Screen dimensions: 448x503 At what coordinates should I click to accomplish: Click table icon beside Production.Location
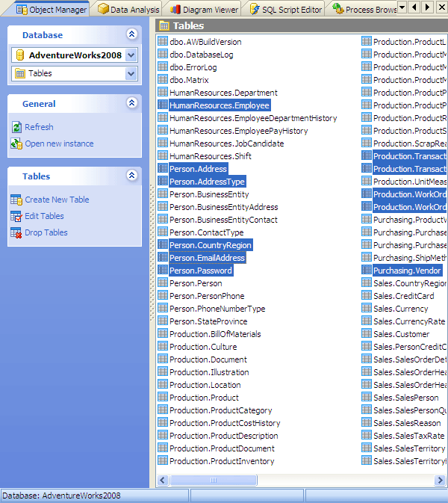[x=163, y=385]
